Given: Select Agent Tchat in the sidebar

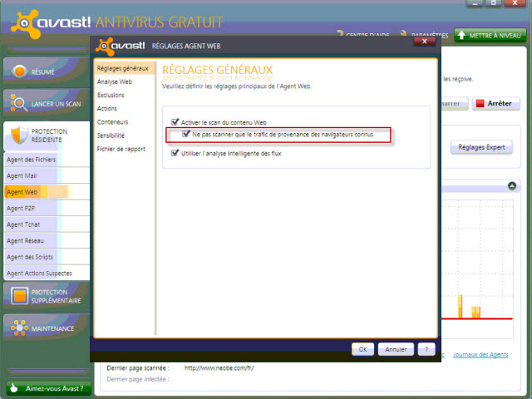Looking at the screenshot, I should (47, 224).
